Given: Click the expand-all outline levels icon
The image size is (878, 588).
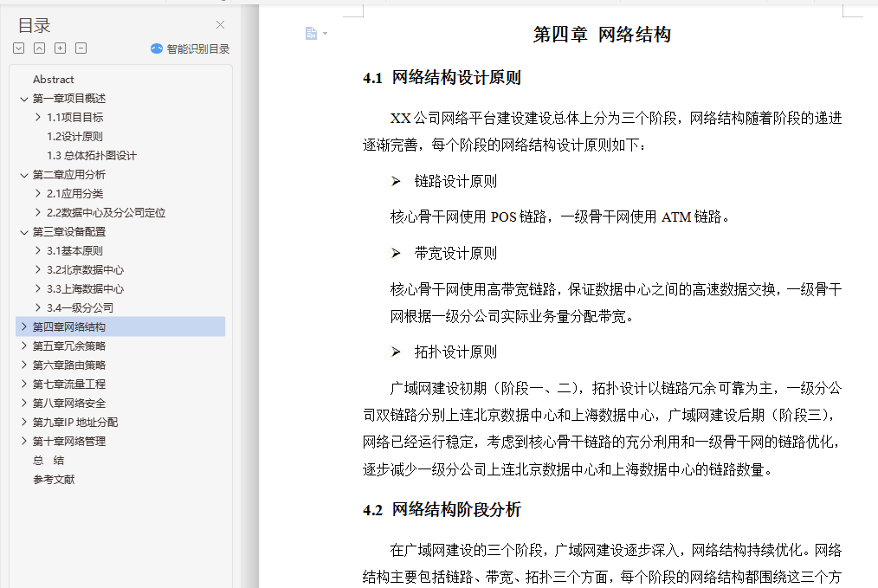Looking at the screenshot, I should [x=18, y=48].
